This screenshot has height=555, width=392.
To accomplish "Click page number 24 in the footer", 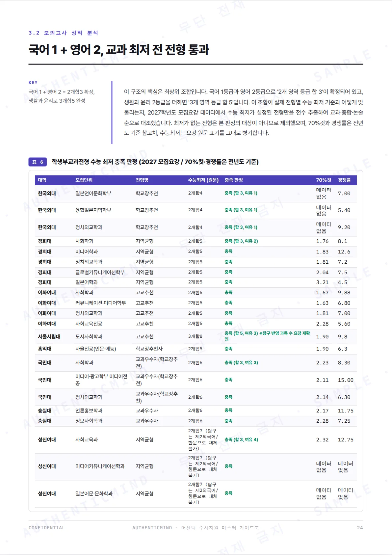I will click(x=360, y=528).
